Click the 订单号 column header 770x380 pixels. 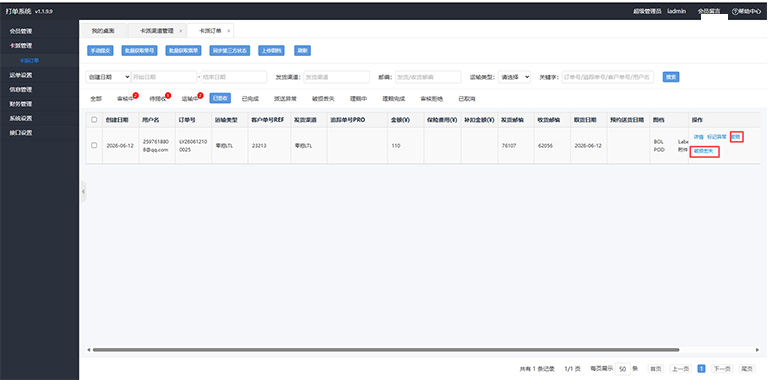pos(187,120)
